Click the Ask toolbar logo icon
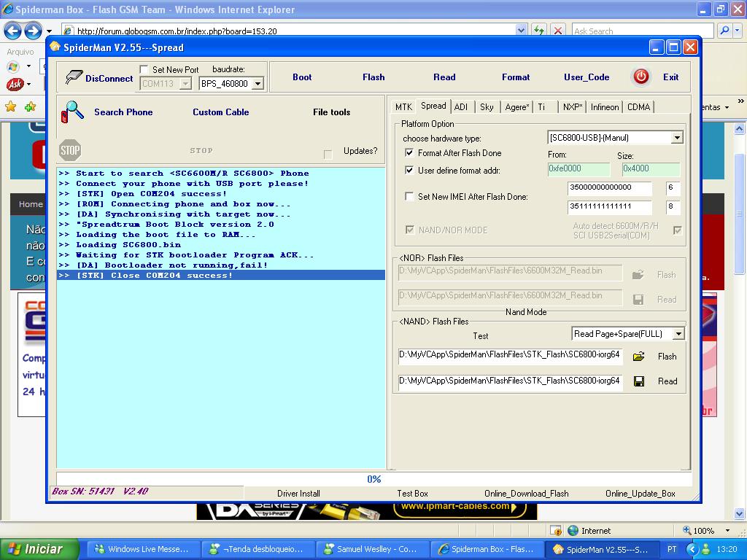The image size is (747, 560). [x=15, y=85]
